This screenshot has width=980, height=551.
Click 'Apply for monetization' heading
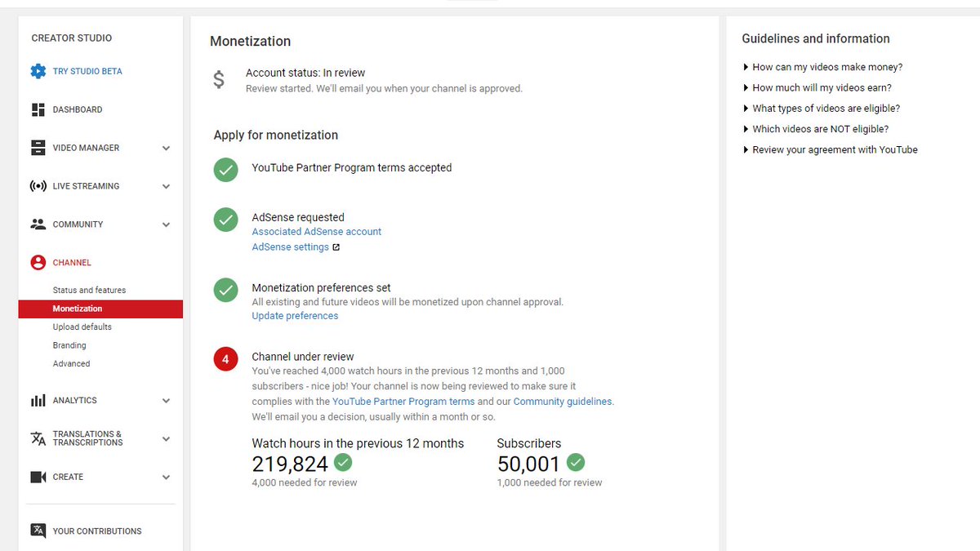pos(276,136)
